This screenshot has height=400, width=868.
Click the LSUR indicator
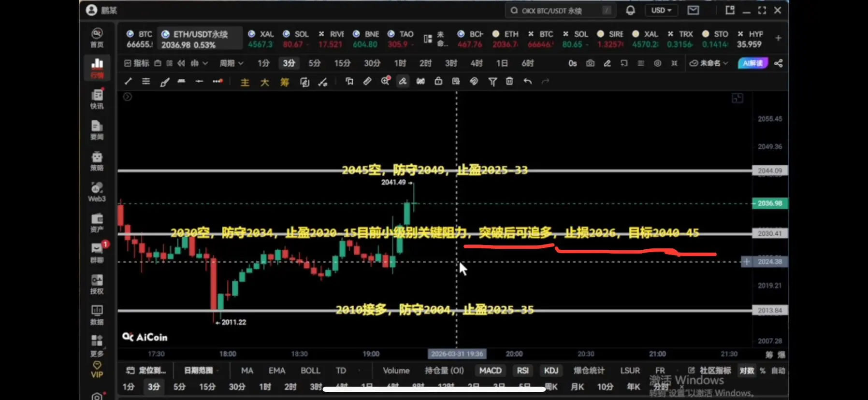[630, 371]
